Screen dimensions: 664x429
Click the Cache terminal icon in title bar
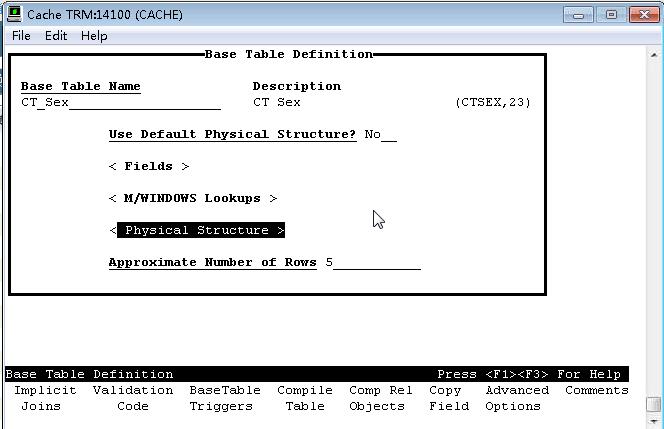[x=14, y=14]
